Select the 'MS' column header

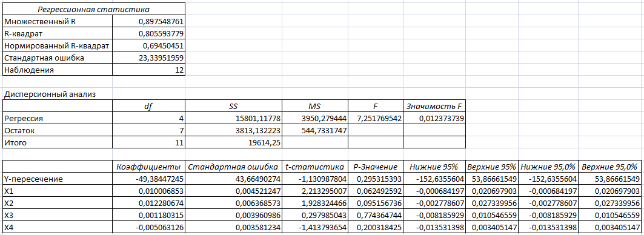point(314,107)
